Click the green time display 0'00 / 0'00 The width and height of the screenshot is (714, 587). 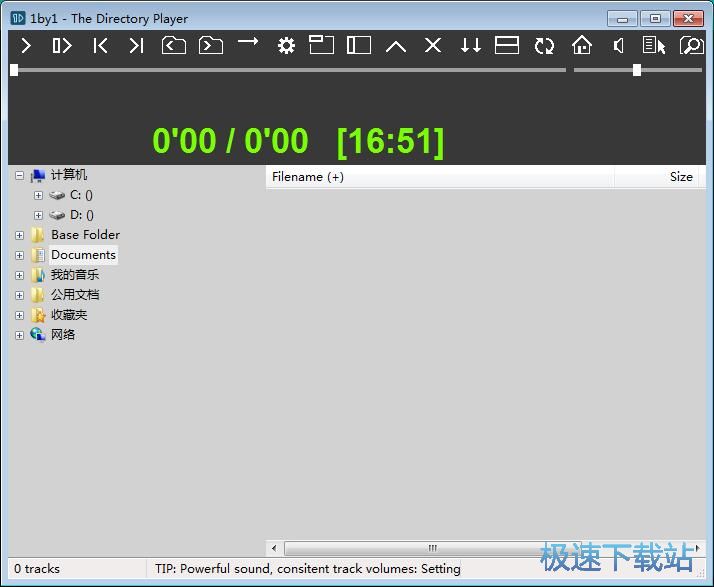[230, 141]
